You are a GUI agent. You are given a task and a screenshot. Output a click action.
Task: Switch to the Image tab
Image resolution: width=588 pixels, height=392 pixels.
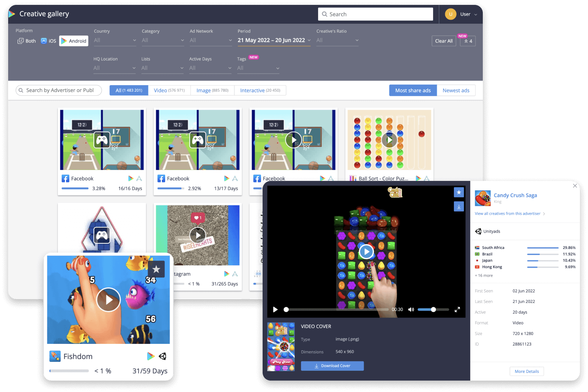212,90
